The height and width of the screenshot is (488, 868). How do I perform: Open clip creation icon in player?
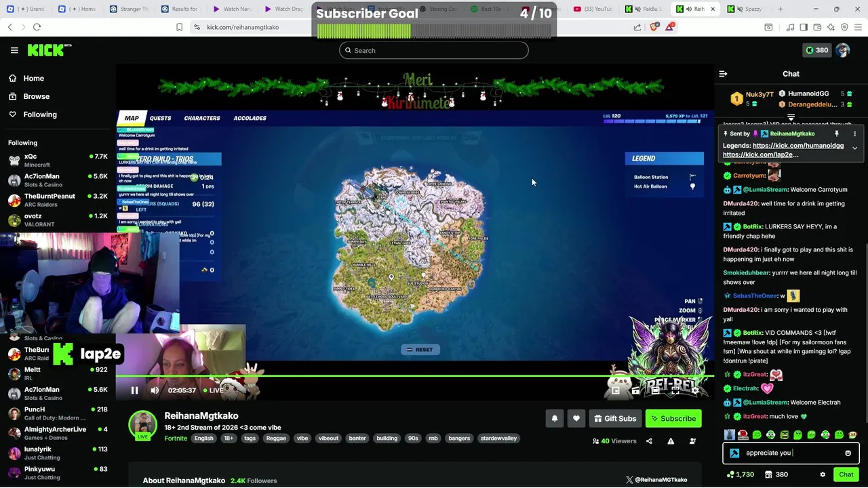(635, 390)
